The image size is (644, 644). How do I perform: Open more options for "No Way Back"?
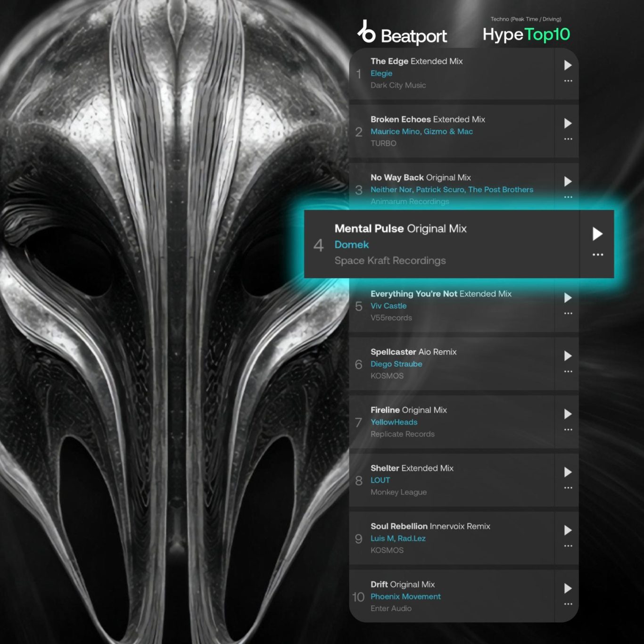(568, 197)
